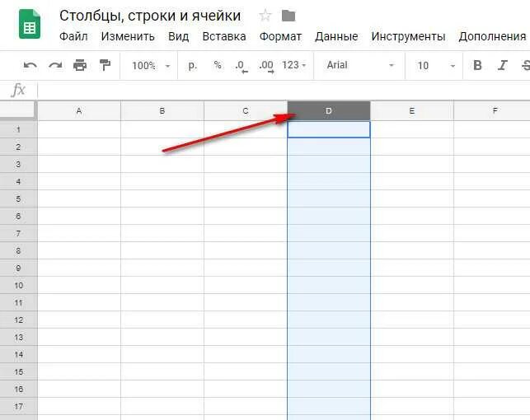Screen dimensions: 530x420
Task: Activate the paint format tool
Action: pyautogui.click(x=105, y=65)
